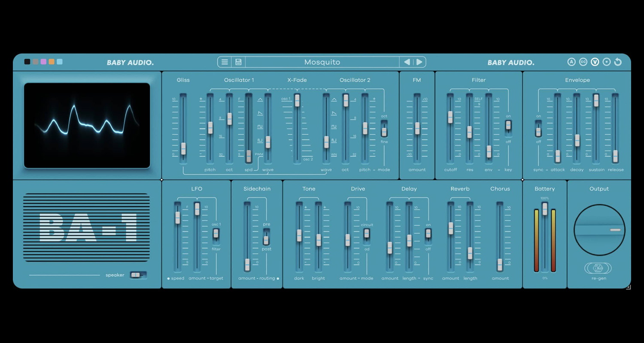Click the FM amount slider handle
644x343 pixels.
click(x=417, y=128)
